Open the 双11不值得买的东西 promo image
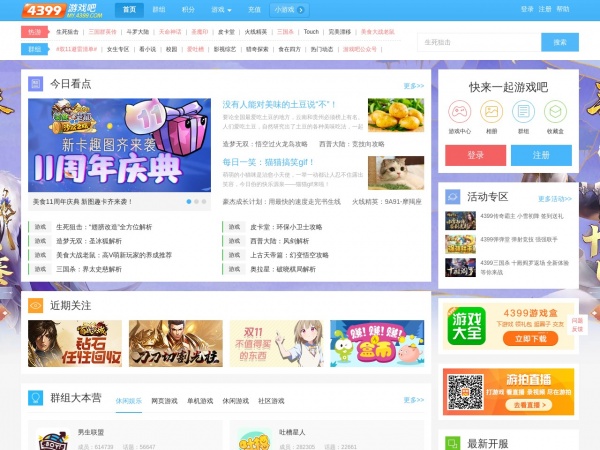This screenshot has width=600, height=450. coord(277,343)
